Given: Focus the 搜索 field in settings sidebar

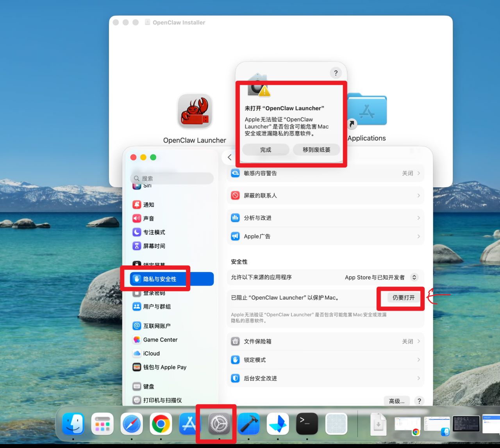Looking at the screenshot, I should (172, 178).
